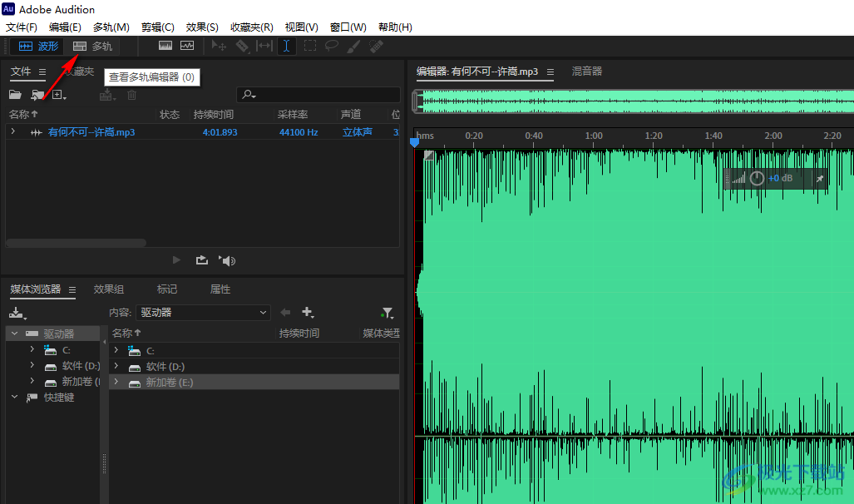Select the Lasso Selection tool
The image size is (854, 504).
(333, 46)
